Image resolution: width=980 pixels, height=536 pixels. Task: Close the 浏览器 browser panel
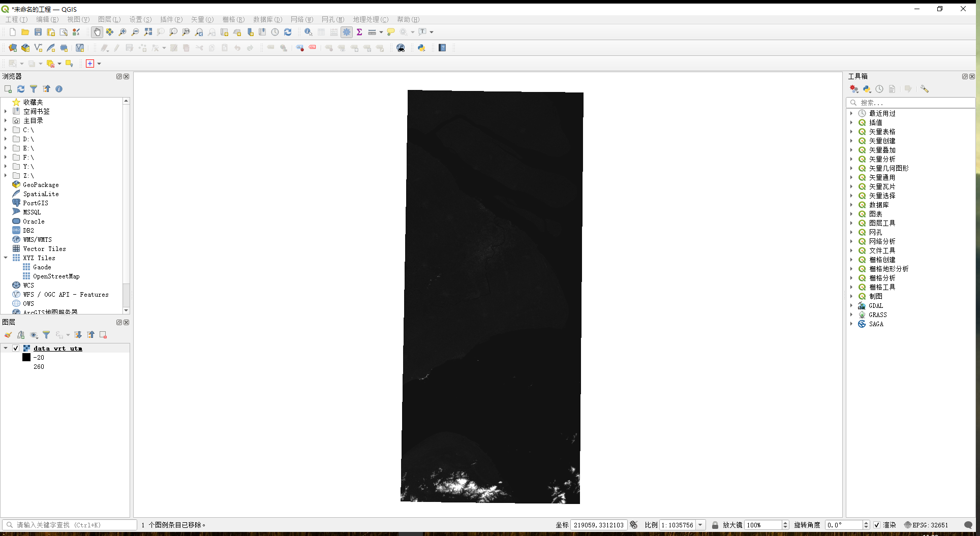(x=127, y=76)
